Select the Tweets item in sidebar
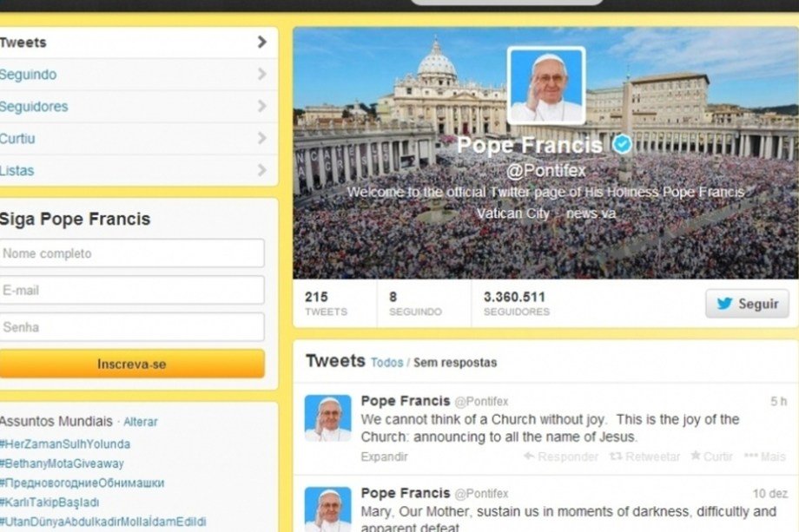Screen dimensions: 799x532 pyautogui.click(x=135, y=43)
